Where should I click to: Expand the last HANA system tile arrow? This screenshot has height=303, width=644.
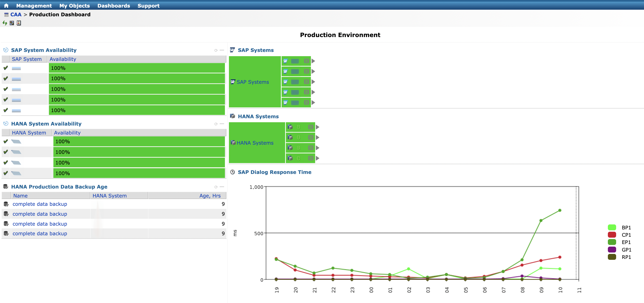[318, 158]
